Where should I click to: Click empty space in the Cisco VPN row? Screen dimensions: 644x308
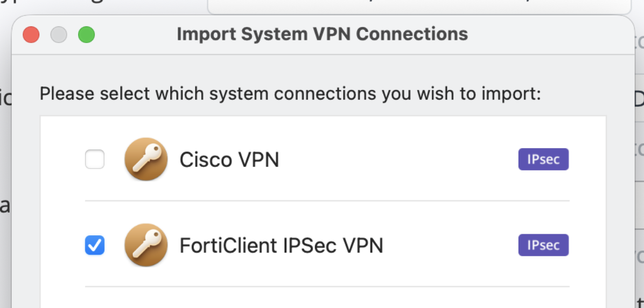[x=398, y=159]
